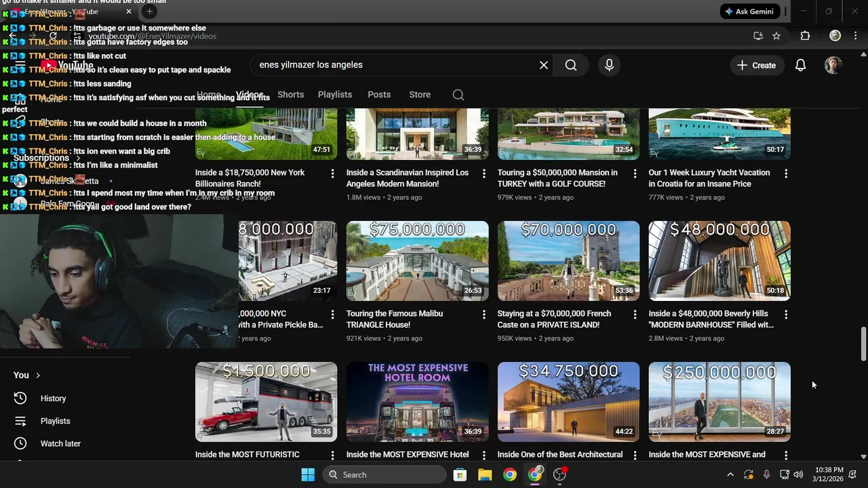The width and height of the screenshot is (868, 488).
Task: Open OBS Studio from taskbar
Action: [x=560, y=474]
